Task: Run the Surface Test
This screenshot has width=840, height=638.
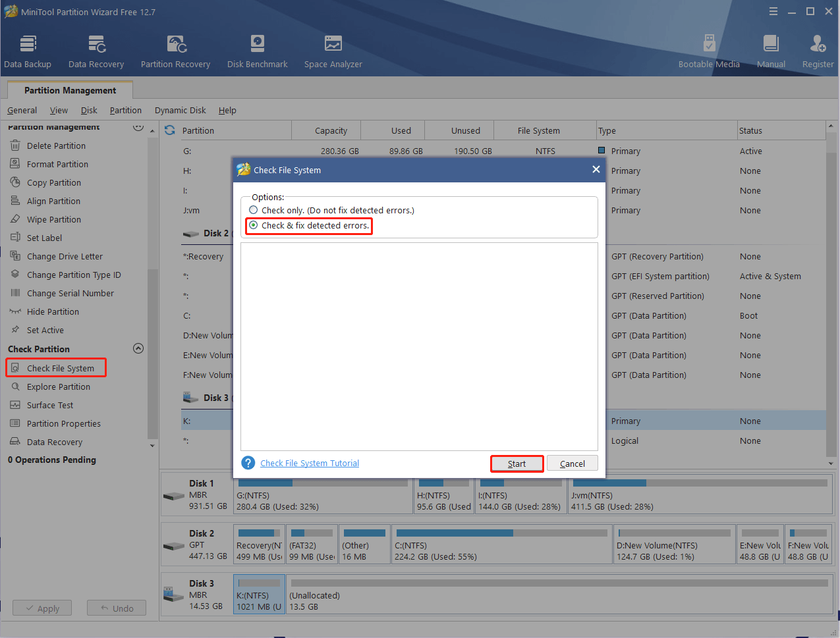Action: click(x=50, y=406)
